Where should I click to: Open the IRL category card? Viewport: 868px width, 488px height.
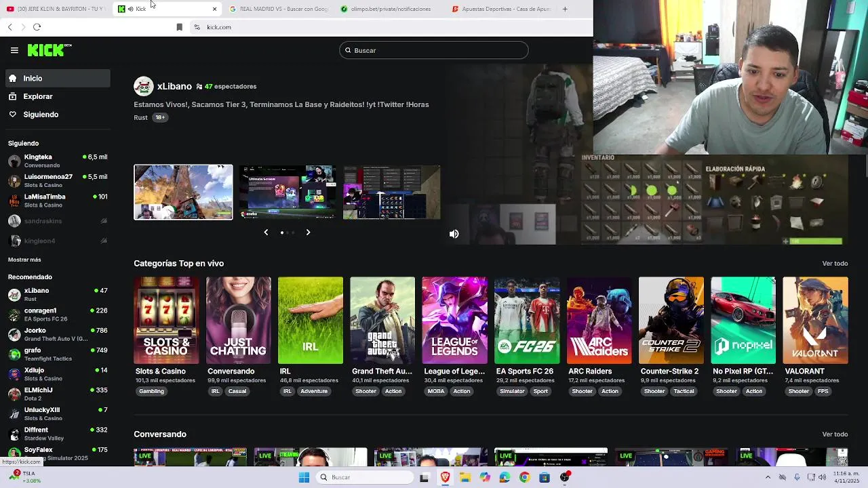pyautogui.click(x=311, y=320)
